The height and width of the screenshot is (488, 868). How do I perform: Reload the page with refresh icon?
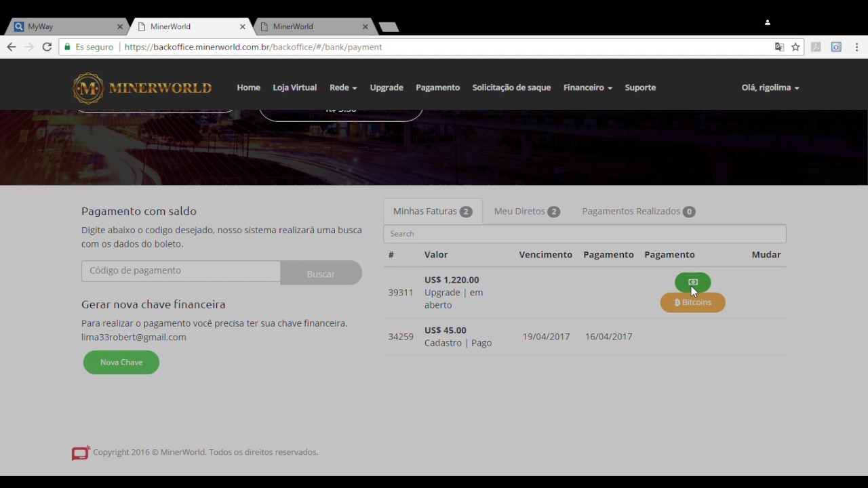(47, 47)
